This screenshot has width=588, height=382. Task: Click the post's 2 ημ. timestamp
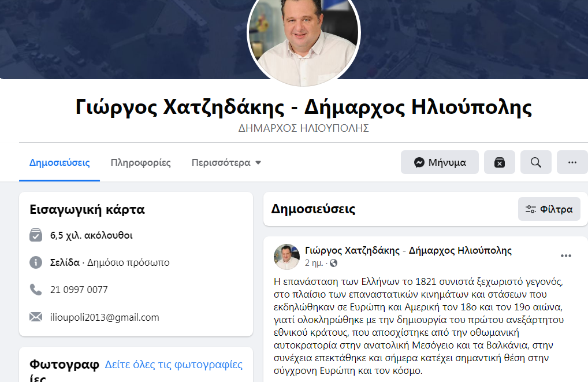(x=314, y=263)
